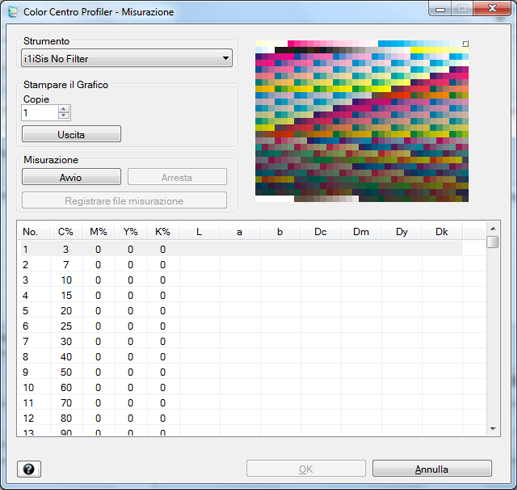Click the table scrollbar down arrow

pyautogui.click(x=493, y=429)
